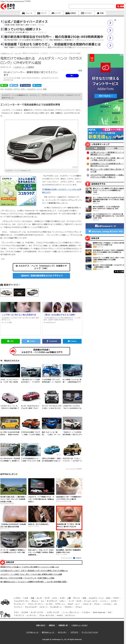Share via LINE button under the headline
The height and width of the screenshot is (644, 126).
click(x=4, y=85)
